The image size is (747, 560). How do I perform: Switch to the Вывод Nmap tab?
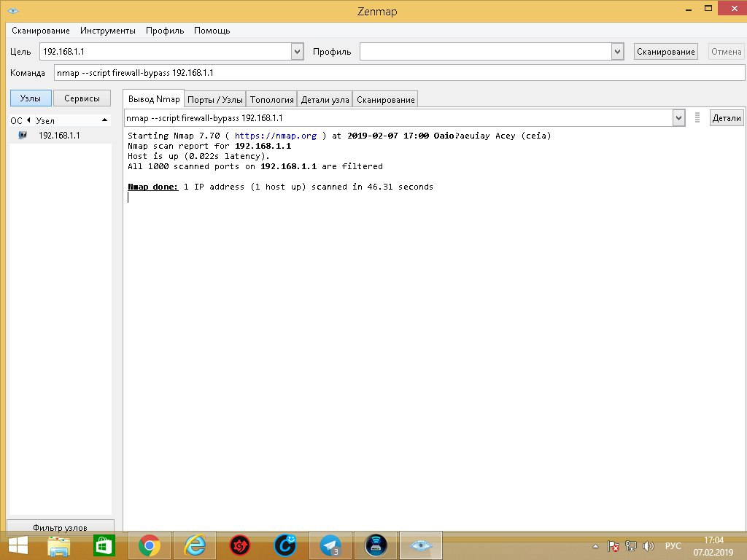pos(154,99)
